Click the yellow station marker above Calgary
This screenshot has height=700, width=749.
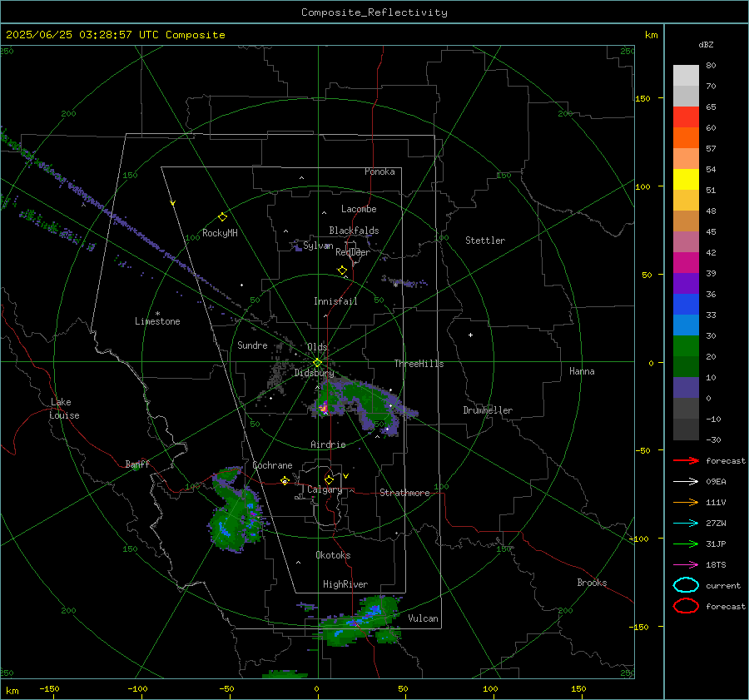329,479
